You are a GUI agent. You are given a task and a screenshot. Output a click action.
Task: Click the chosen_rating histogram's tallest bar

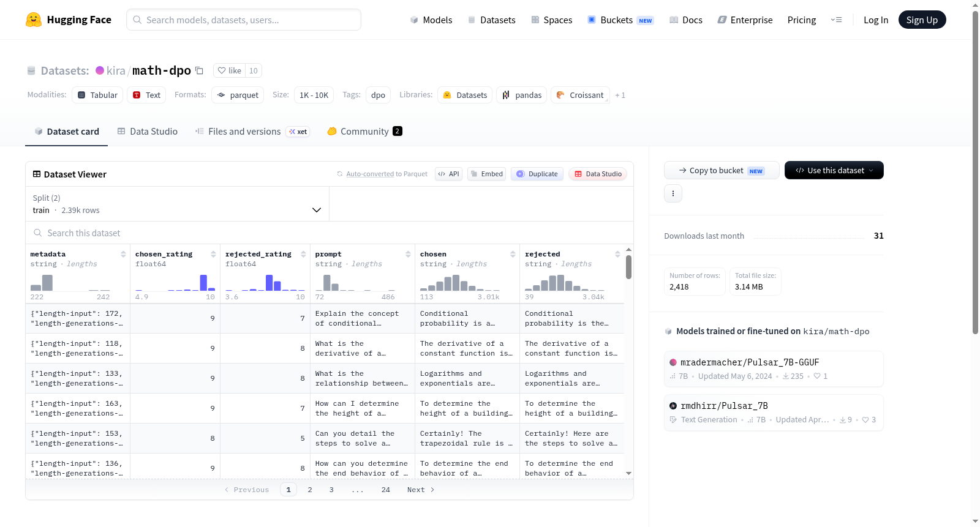203,282
